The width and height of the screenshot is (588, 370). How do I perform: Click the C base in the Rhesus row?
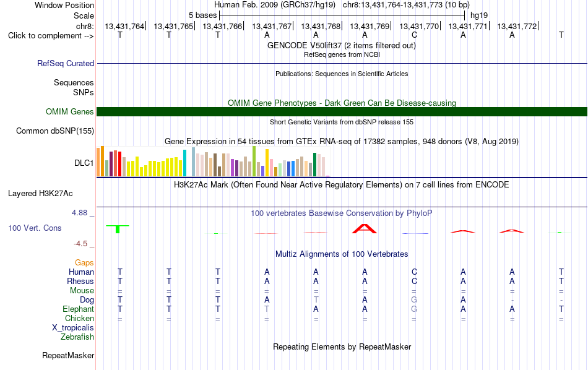pyautogui.click(x=414, y=281)
